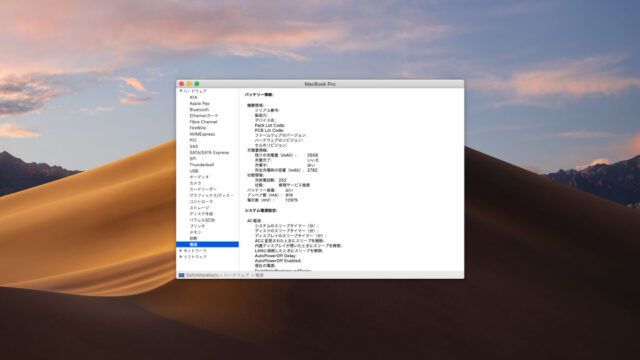640x360 pixels.
Task: Click the MacBook Pro window title
Action: (320, 84)
